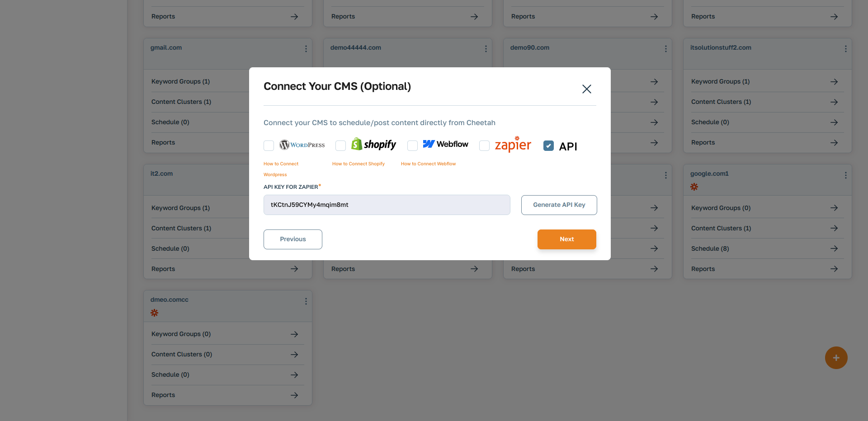The image size is (868, 421).
Task: Open How to Connect Webflow guide
Action: 428,164
